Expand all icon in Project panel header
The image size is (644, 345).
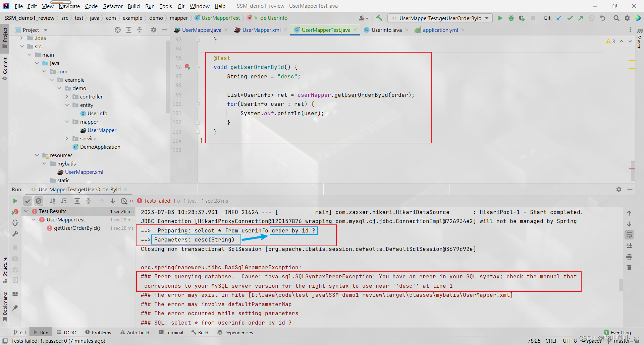click(x=128, y=30)
